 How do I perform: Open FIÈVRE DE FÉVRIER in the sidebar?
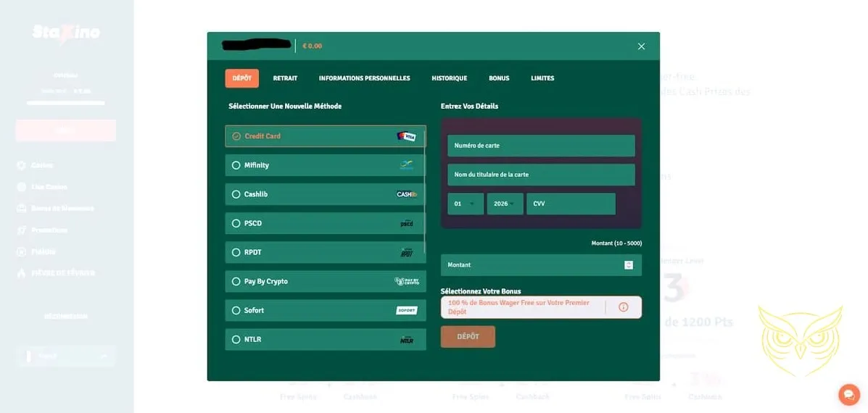[x=63, y=273]
